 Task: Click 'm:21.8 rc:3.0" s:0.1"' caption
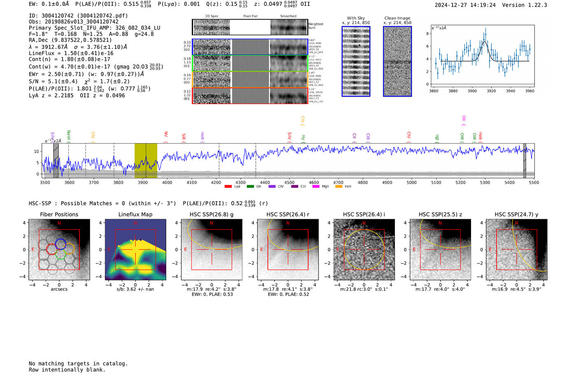coord(364,289)
